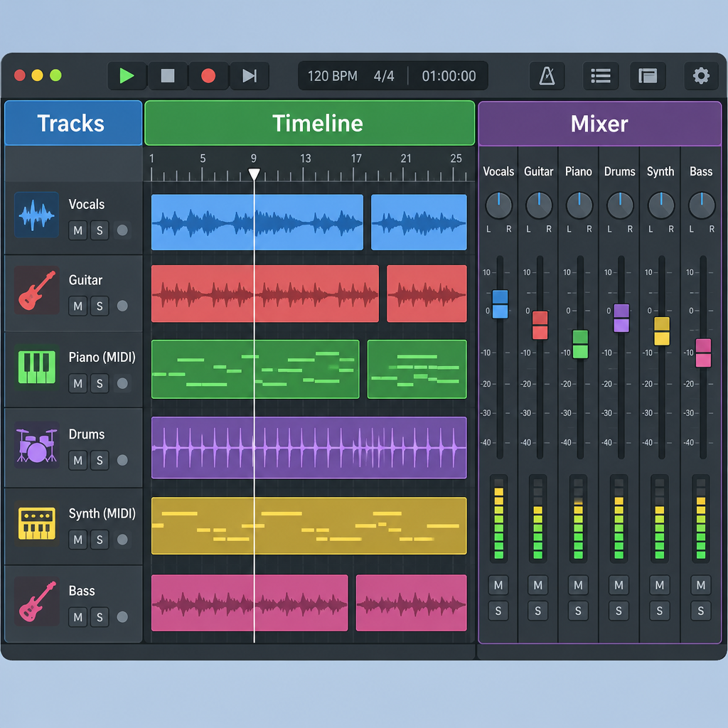Solo the Guitar track in Tracks panel
Screen dimensions: 728x728
[x=100, y=306]
